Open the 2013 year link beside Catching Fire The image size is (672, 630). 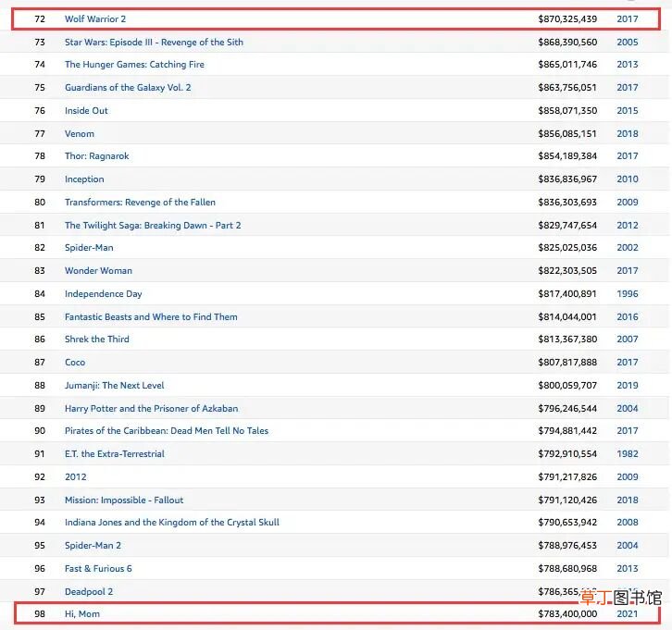click(628, 64)
